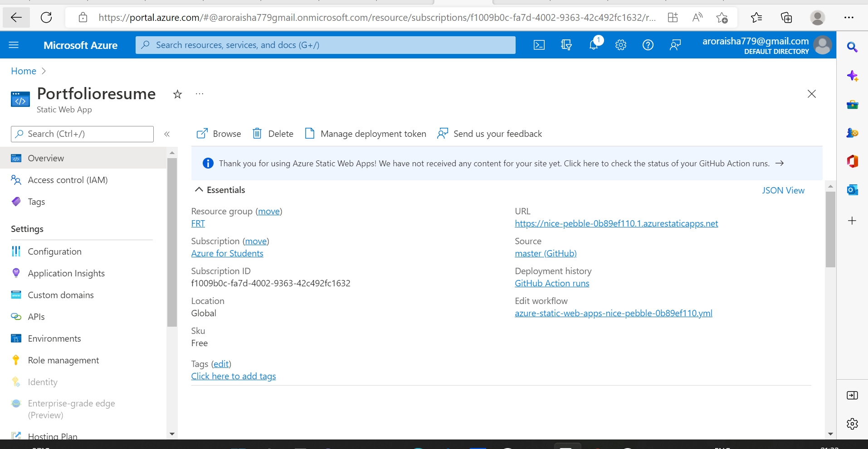Collapse the Essentials section

pos(220,190)
